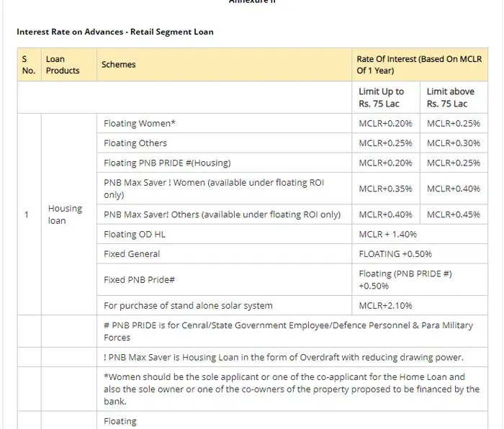Select the 'Floating Women*' scheme row
Viewport: 504px width, 429px height.
(140, 124)
